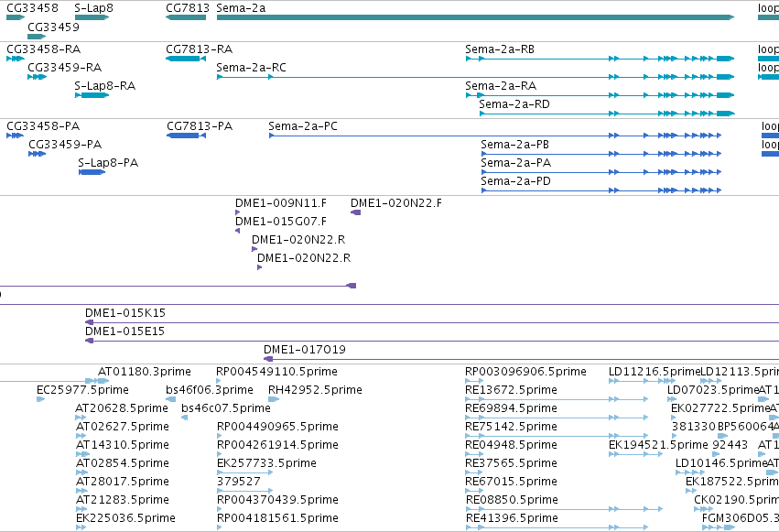This screenshot has height=532, width=779.
Task: Select the S-Lap8 gene feature
Action: (92, 17)
